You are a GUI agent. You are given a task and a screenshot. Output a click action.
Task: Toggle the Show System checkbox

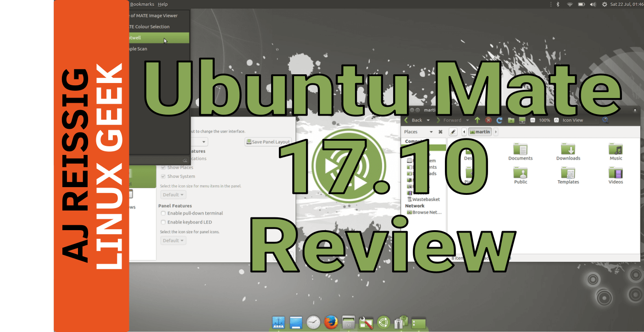[163, 176]
